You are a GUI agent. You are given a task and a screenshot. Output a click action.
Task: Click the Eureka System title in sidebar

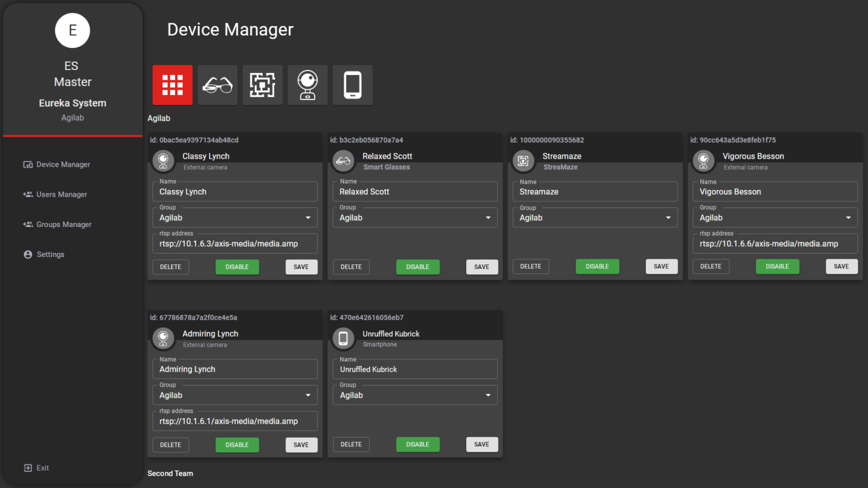click(x=72, y=103)
